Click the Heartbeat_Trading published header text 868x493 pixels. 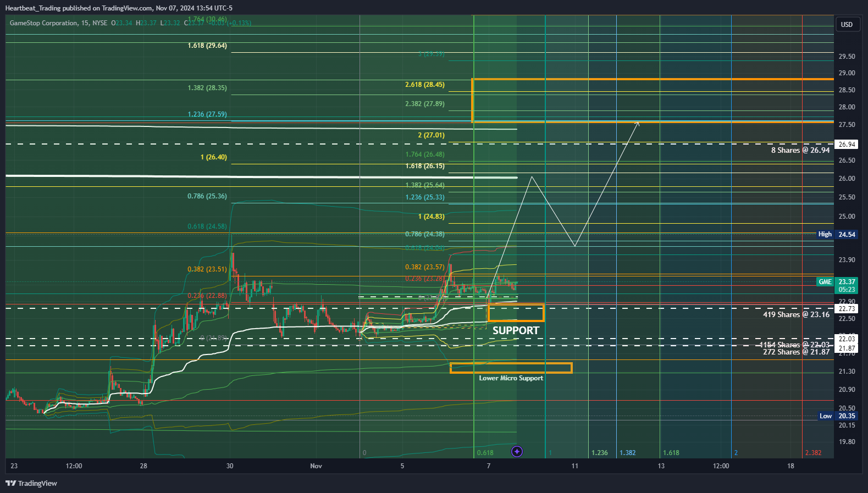point(119,8)
